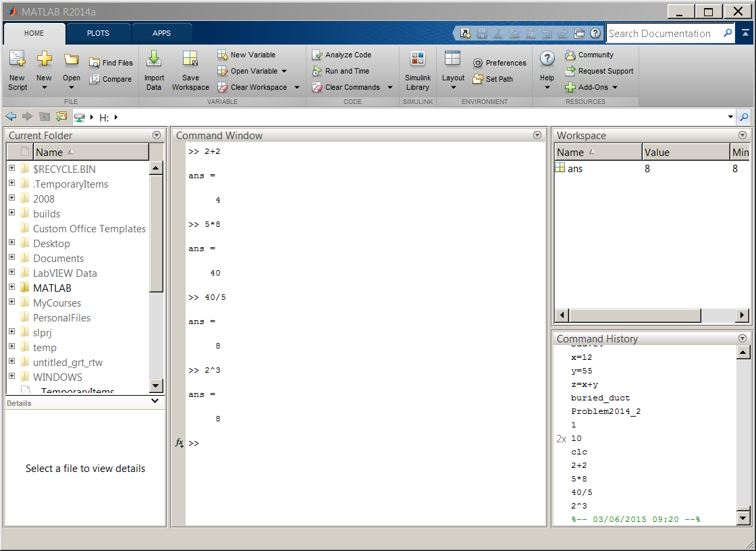
Task: Open the Layout menu
Action: 453,70
